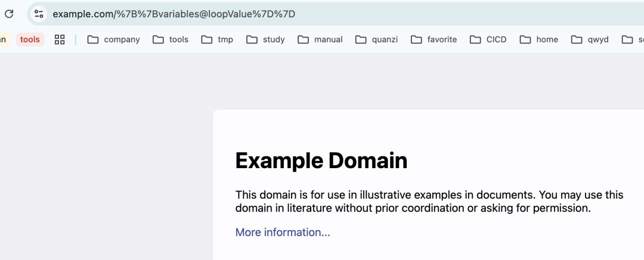The width and height of the screenshot is (644, 260).
Task: Open the manual bookmarks folder
Action: 320,39
